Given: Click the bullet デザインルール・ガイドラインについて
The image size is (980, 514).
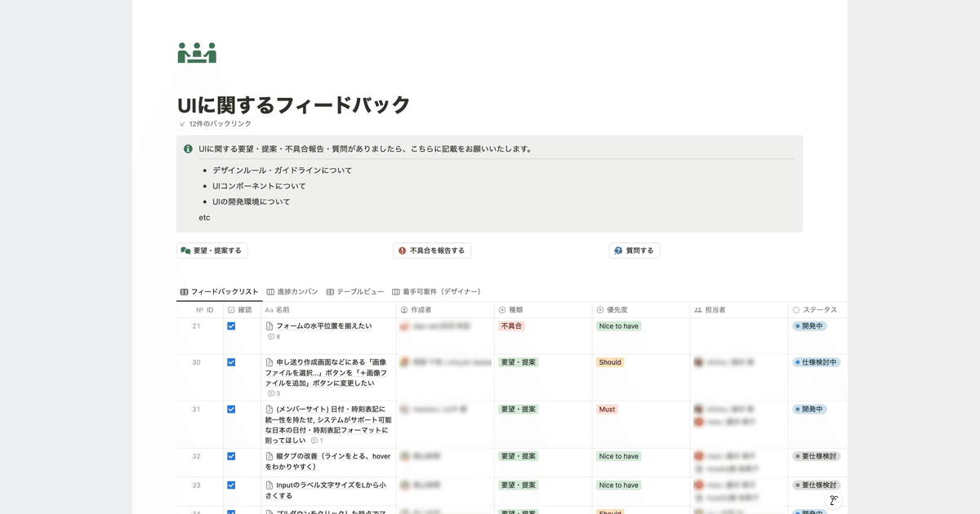Looking at the screenshot, I should coord(283,171).
